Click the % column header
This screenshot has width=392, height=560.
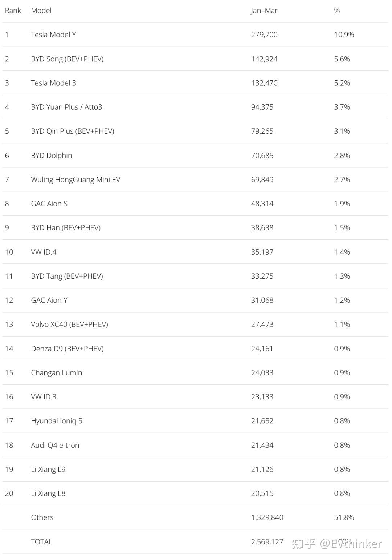tap(337, 11)
